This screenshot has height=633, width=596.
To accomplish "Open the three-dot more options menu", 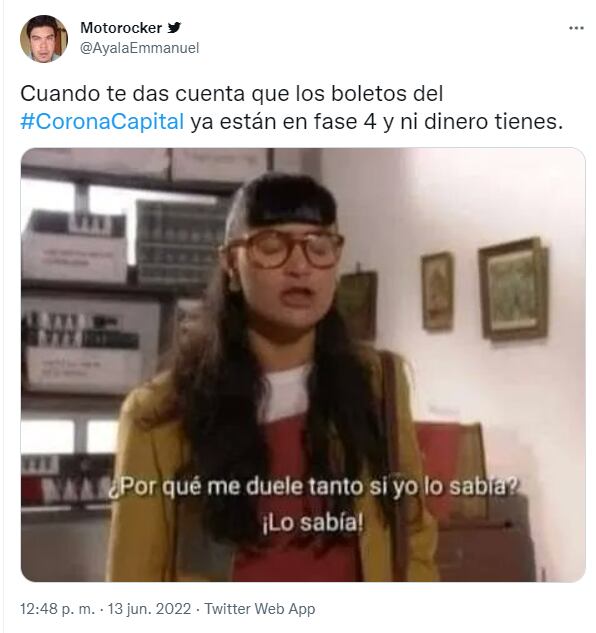I will click(x=576, y=28).
